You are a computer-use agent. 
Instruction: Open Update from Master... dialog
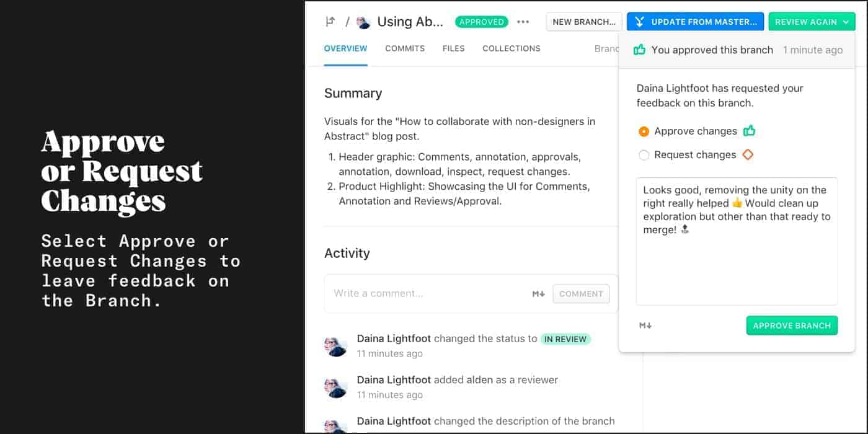pos(695,22)
